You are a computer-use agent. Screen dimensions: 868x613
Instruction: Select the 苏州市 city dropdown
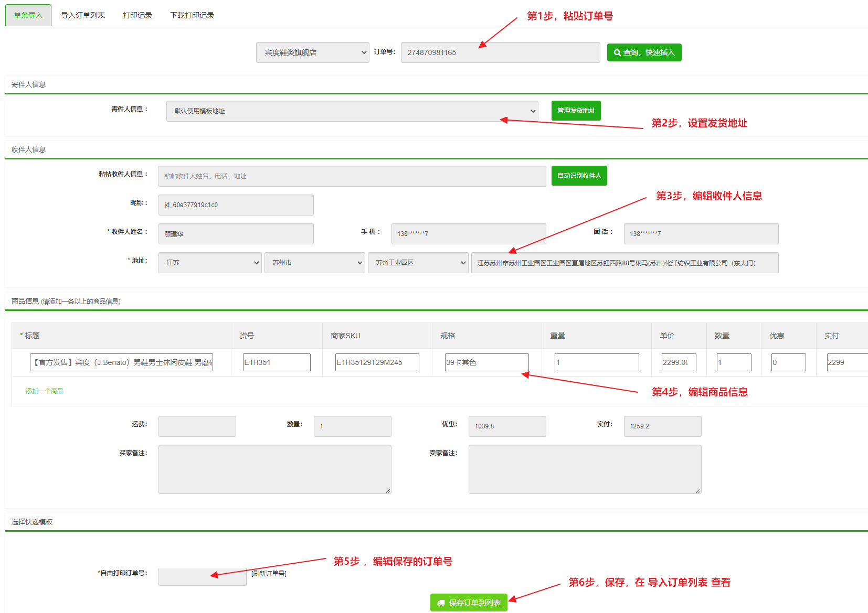(x=314, y=263)
